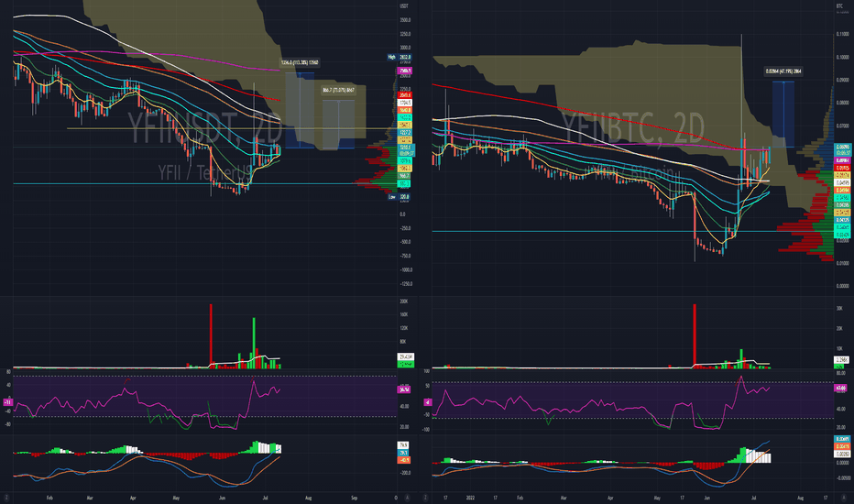
Task: Click the 2022 label on YFIIBTC time axis
Action: tap(469, 498)
